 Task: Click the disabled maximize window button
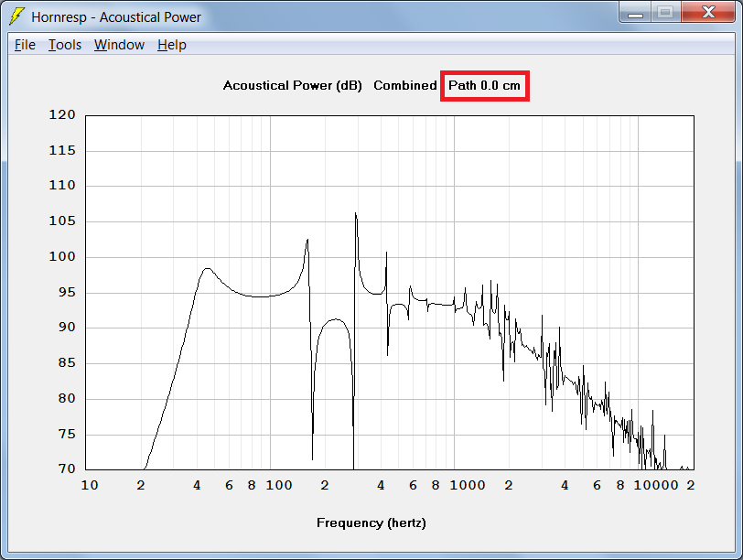click(x=666, y=12)
